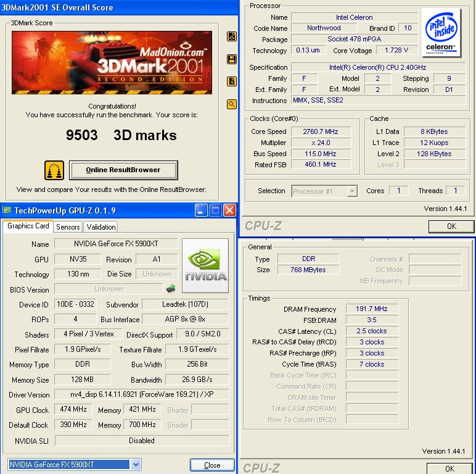Close the GPU-Z window with the red X

(x=230, y=210)
